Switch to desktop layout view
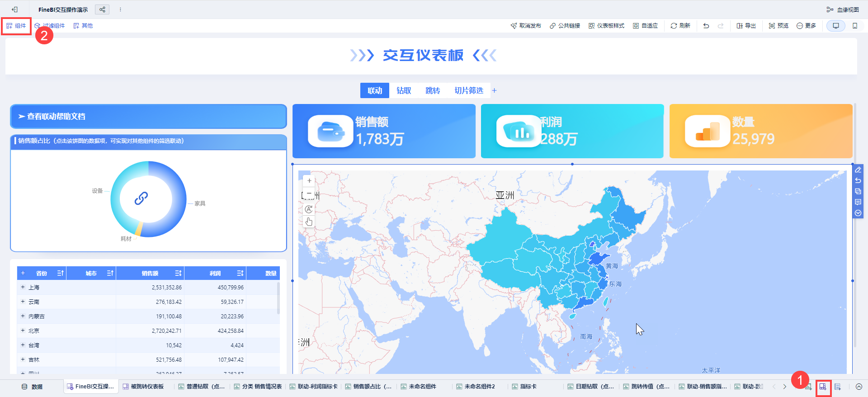868x397 pixels. (836, 26)
